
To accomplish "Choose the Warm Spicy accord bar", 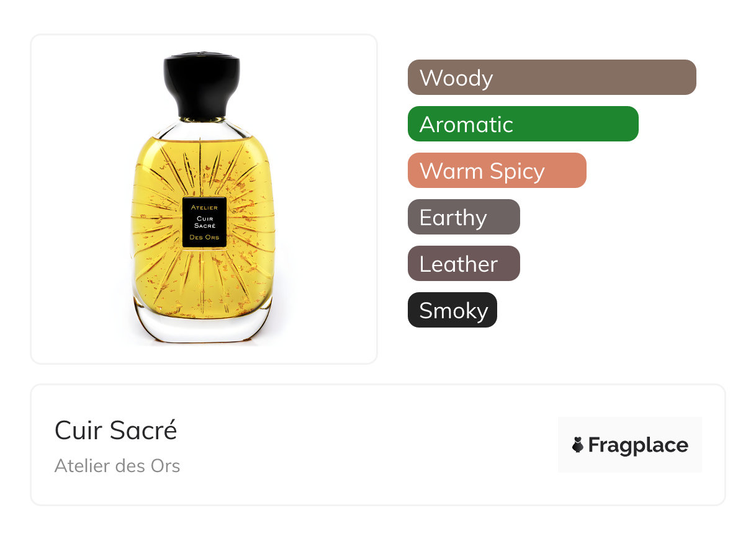I will (497, 171).
